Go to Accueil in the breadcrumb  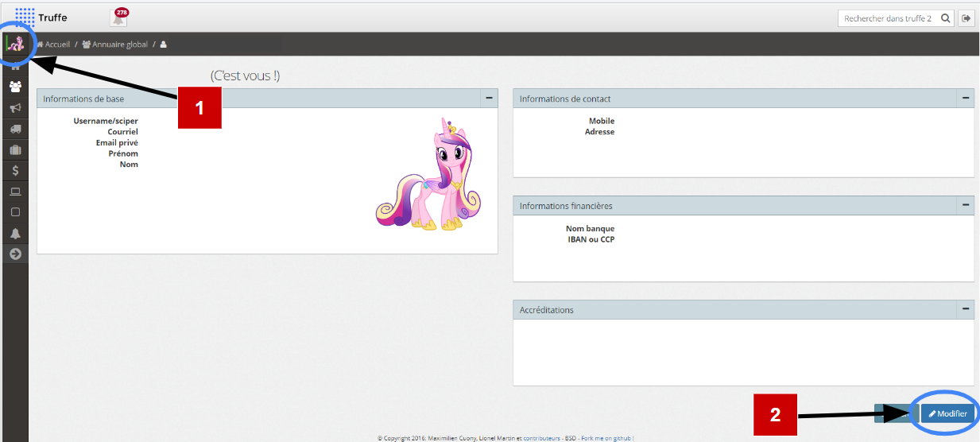53,45
